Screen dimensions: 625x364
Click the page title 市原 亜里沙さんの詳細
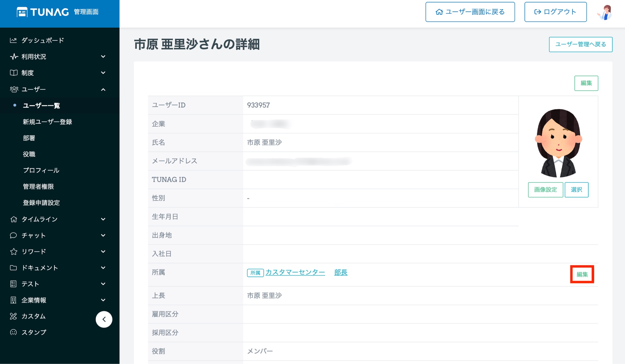197,45
